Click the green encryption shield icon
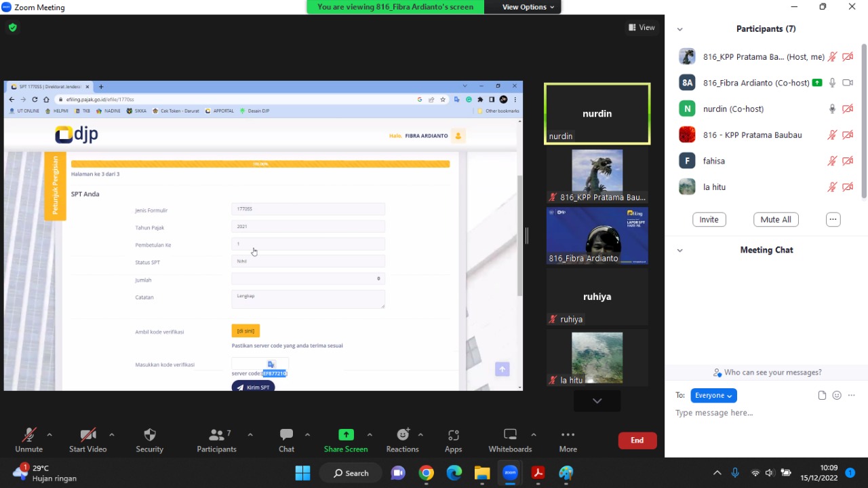 click(x=12, y=28)
